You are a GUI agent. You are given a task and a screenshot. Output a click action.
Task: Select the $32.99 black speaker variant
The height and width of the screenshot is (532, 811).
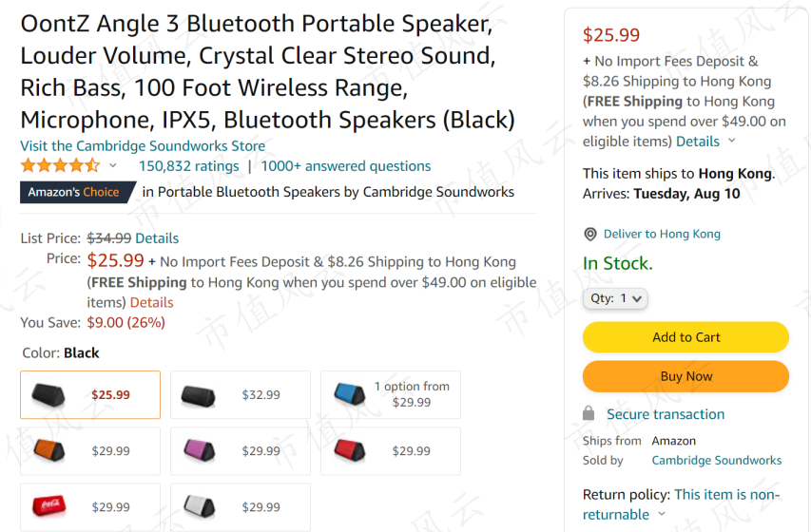[x=241, y=394]
